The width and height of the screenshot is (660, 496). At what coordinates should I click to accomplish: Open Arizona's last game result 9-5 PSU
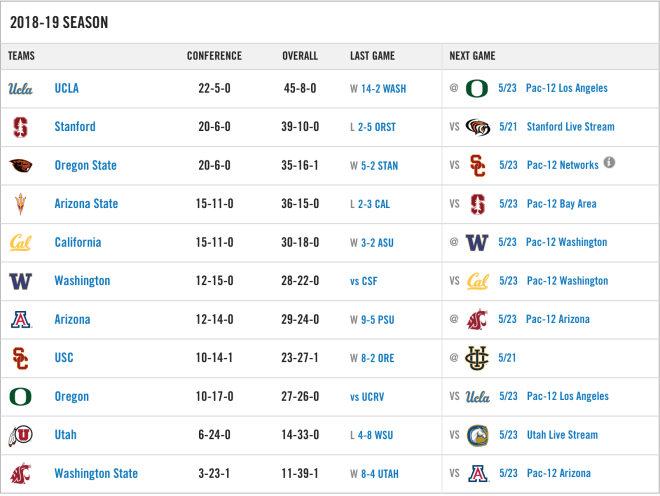[x=378, y=320]
